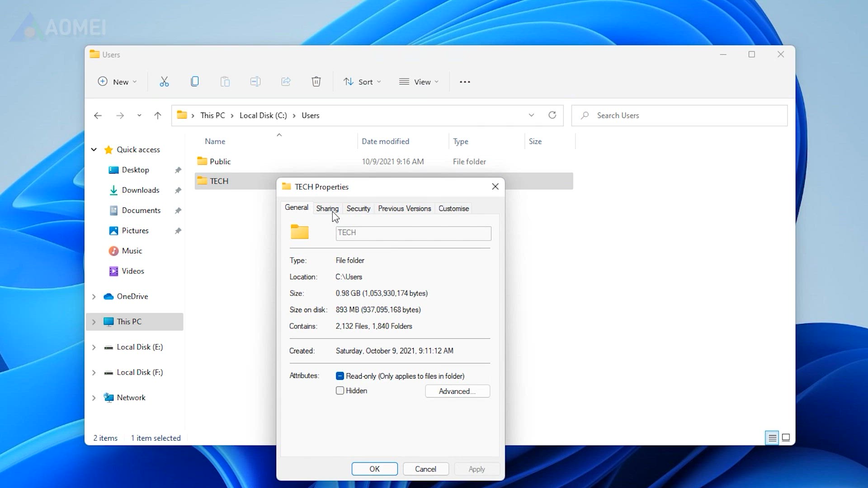Viewport: 868px width, 488px height.
Task: Sort by the Name column header
Action: click(215, 141)
